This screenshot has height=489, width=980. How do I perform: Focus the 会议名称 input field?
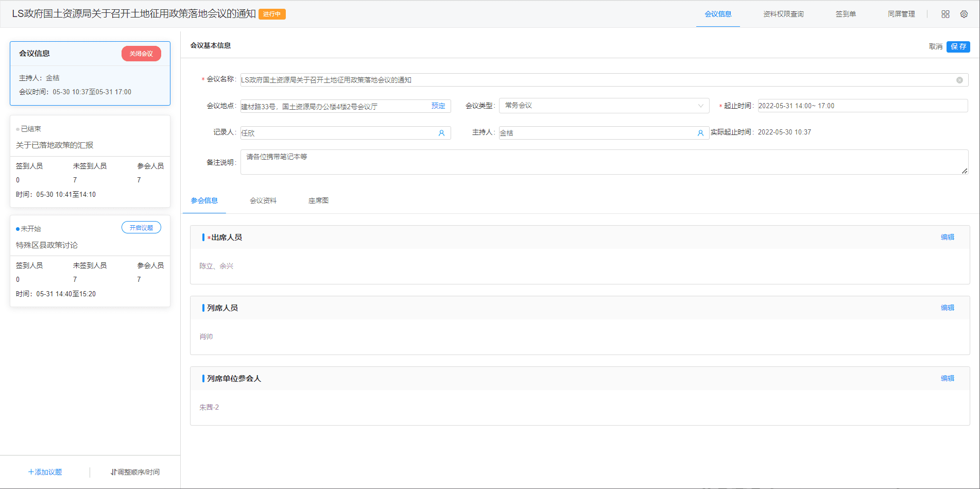click(604, 80)
